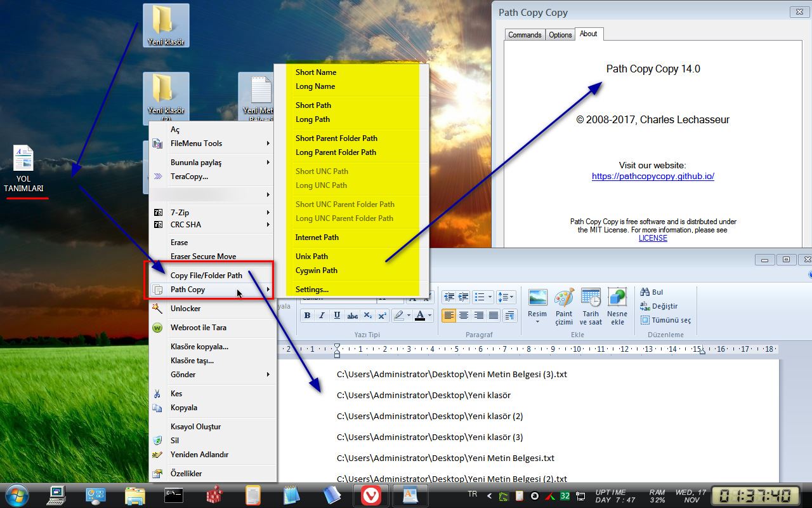Decrease indent in WordPad Paragraf group
812x508 pixels.
click(x=449, y=297)
